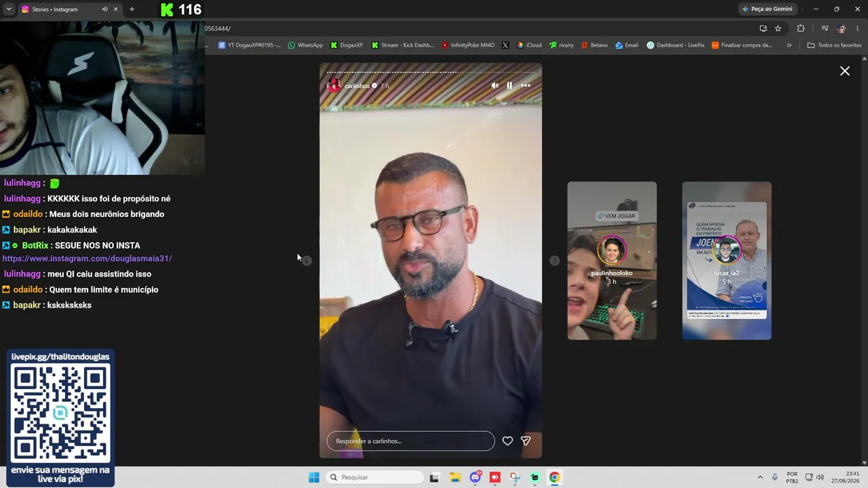Bookmark this page with the star icon

tap(778, 28)
